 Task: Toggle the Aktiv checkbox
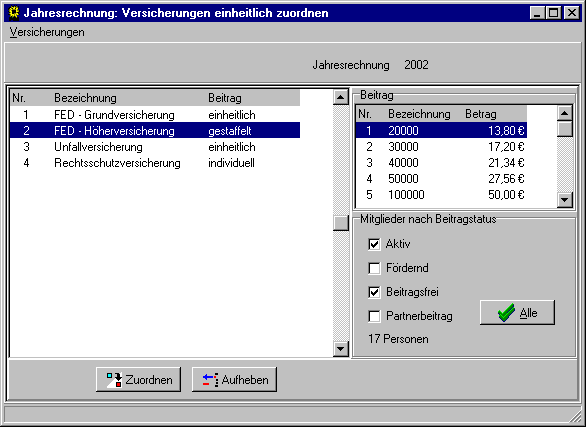coord(374,244)
